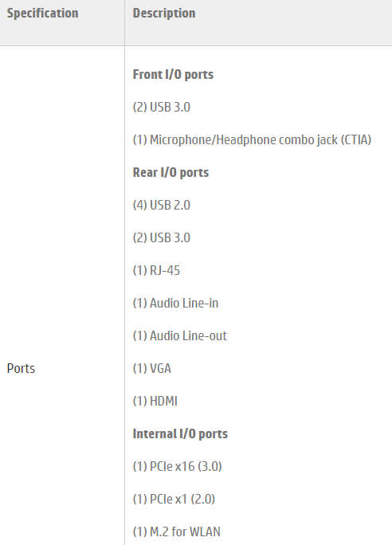The height and width of the screenshot is (545, 392).
Task: Select the (1) RJ-45 entry
Action: tap(156, 270)
